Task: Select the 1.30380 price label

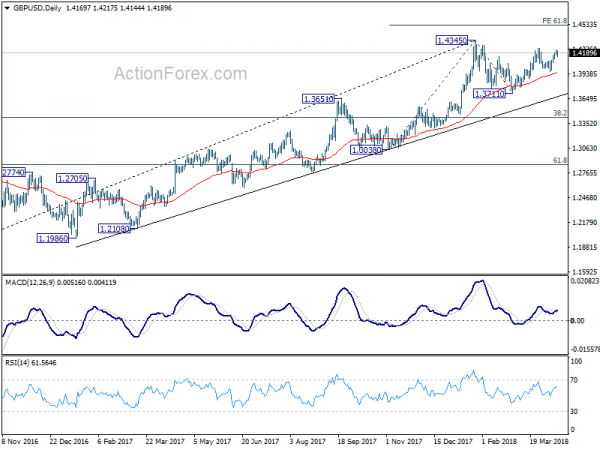Action: tap(366, 150)
